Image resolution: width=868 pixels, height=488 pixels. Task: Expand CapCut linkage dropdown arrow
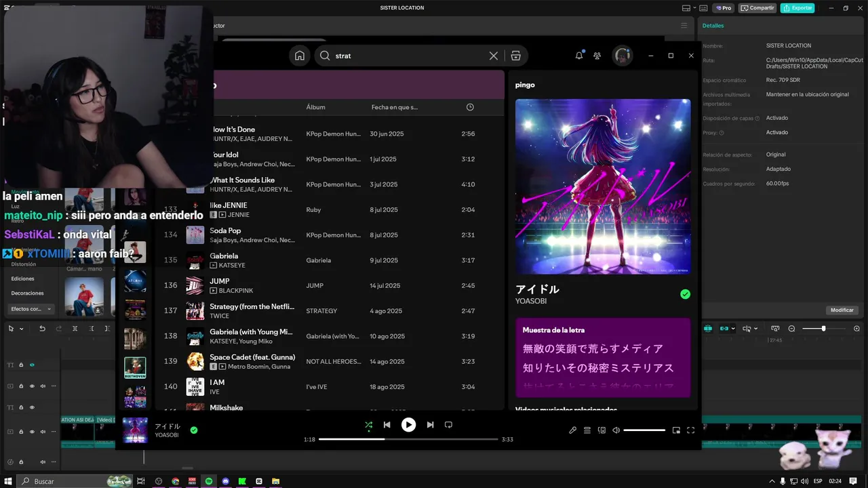[x=733, y=329]
